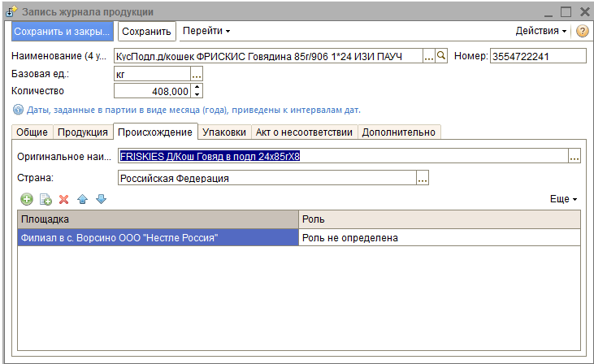Move row down with blue arrow

[x=101, y=199]
